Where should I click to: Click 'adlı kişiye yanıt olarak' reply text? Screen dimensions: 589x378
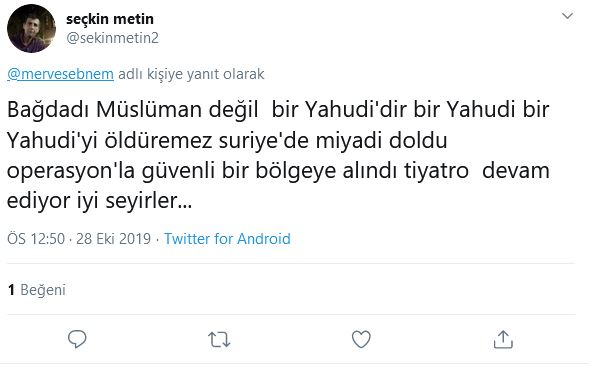[191, 74]
